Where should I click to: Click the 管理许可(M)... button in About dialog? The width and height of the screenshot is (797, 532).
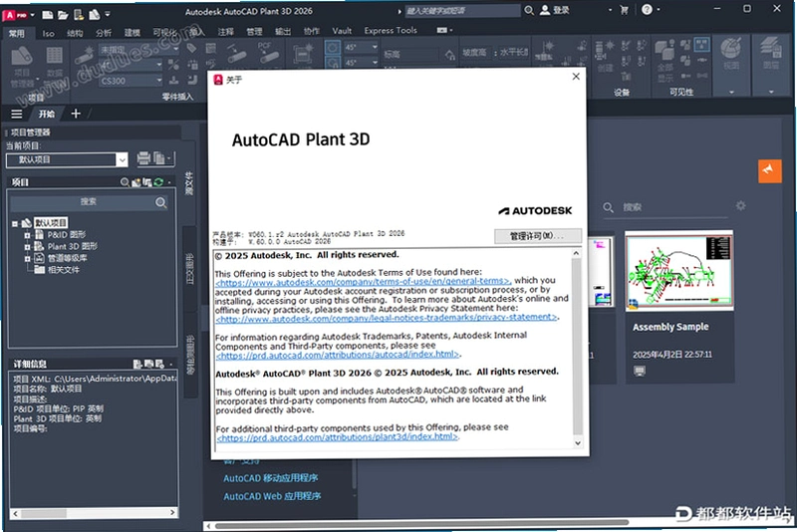pos(538,235)
